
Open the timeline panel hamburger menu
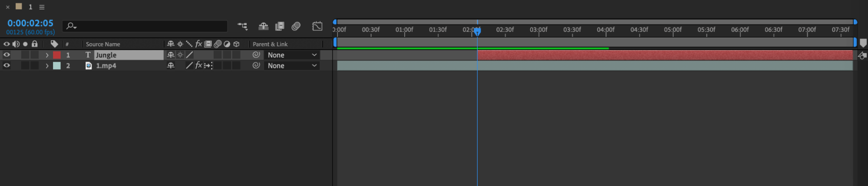[x=42, y=7]
